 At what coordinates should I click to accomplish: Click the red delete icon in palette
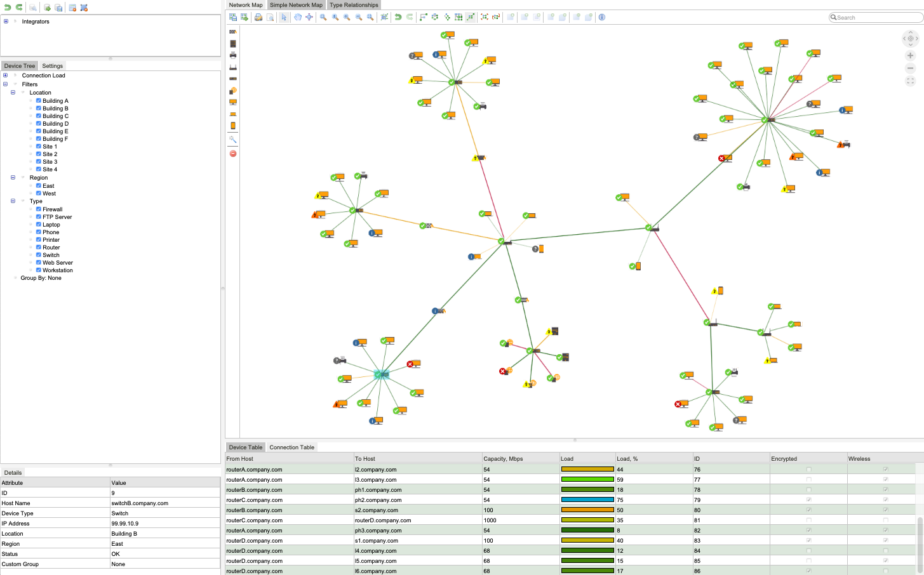(233, 154)
